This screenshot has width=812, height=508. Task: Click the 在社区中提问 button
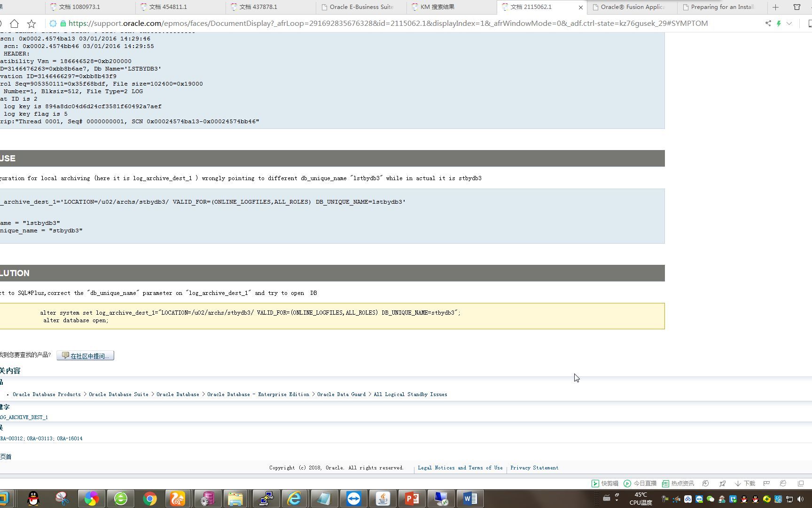(x=85, y=356)
